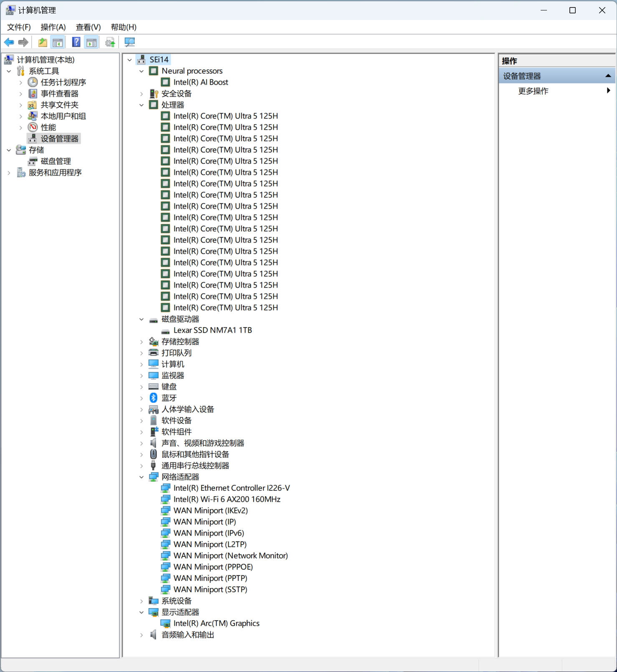Open 更多操作 in the actions pane
This screenshot has width=617, height=672.
533,91
